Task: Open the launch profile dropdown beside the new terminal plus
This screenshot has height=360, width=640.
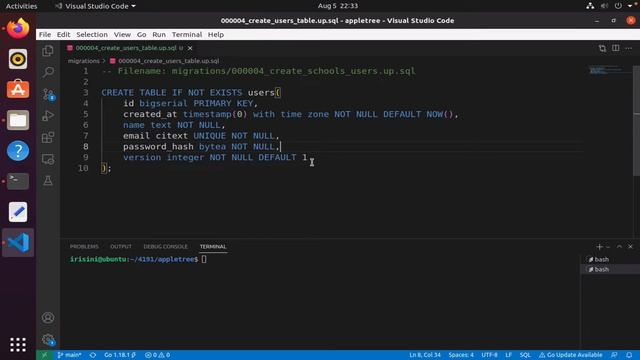Action: point(608,247)
